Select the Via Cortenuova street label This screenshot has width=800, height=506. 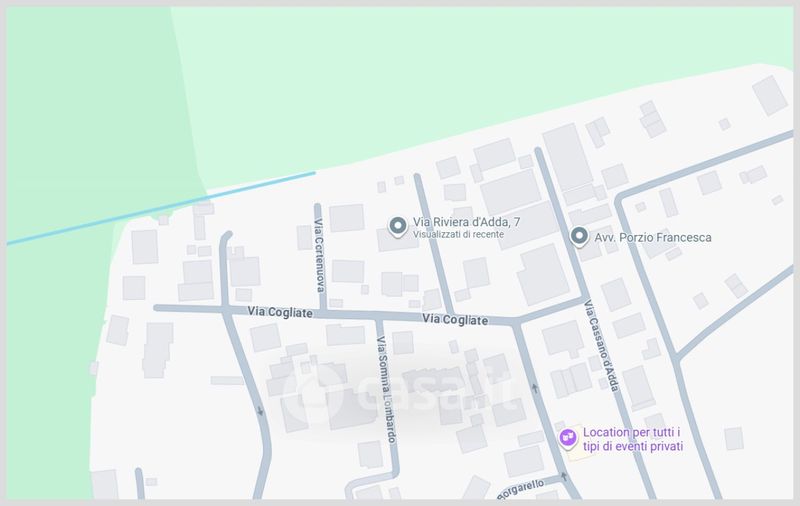click(x=321, y=250)
